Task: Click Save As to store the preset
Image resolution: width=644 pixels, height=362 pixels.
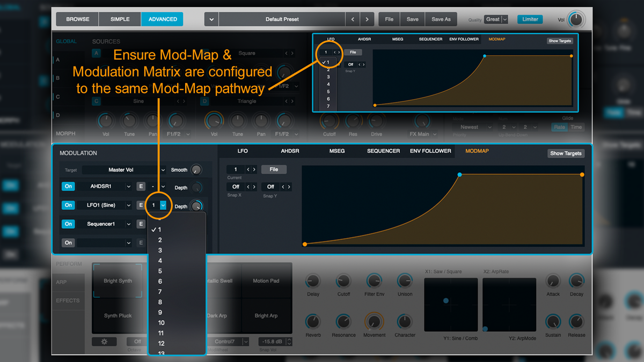Action: pyautogui.click(x=441, y=19)
